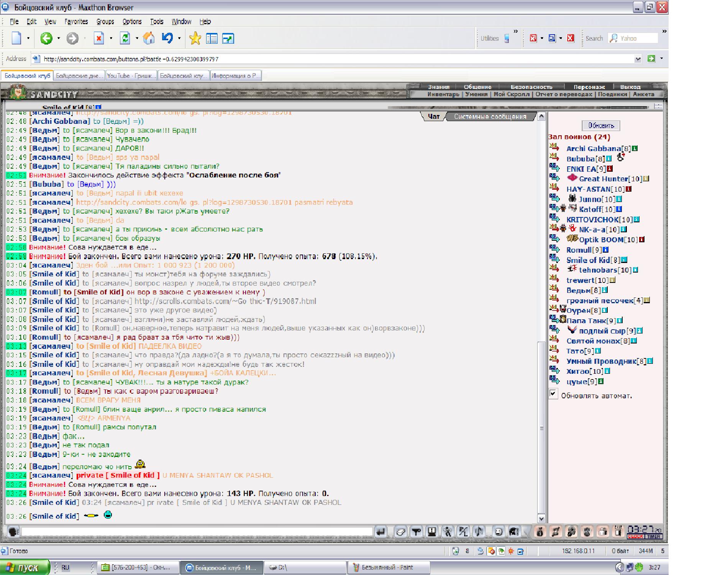728x575 pixels.
Task: Click the Undo closed tab icon
Action: coord(167,38)
